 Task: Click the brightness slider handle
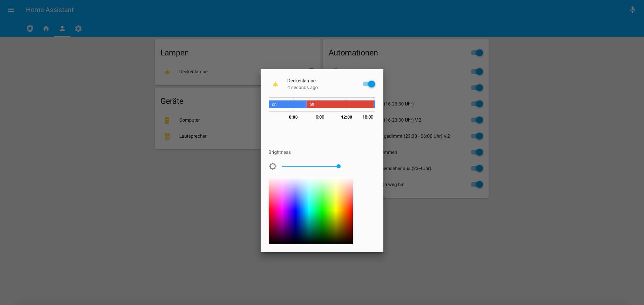click(339, 166)
